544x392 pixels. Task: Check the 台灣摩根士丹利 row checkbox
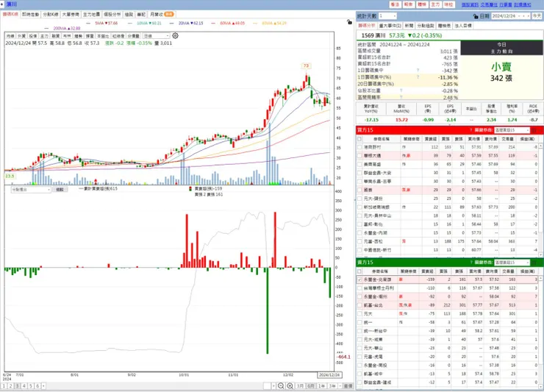click(359, 288)
